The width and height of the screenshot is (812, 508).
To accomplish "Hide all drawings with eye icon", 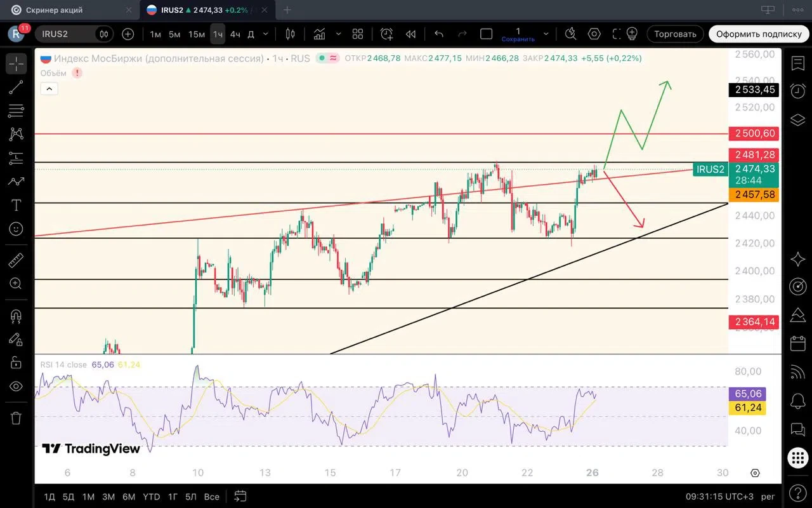I will (16, 387).
